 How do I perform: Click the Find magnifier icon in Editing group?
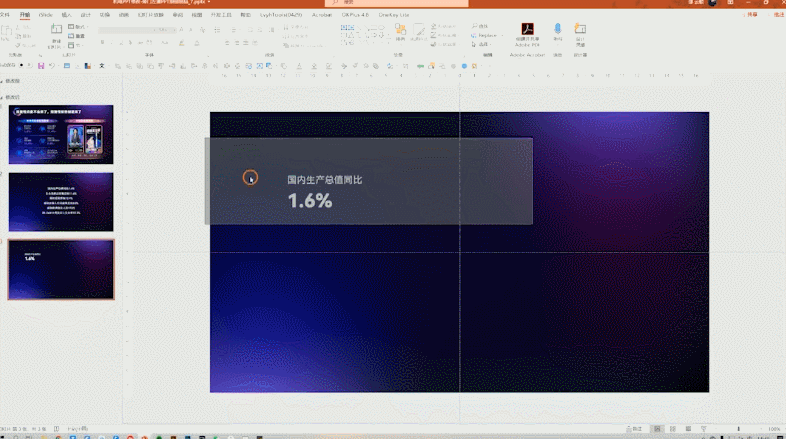[474, 26]
